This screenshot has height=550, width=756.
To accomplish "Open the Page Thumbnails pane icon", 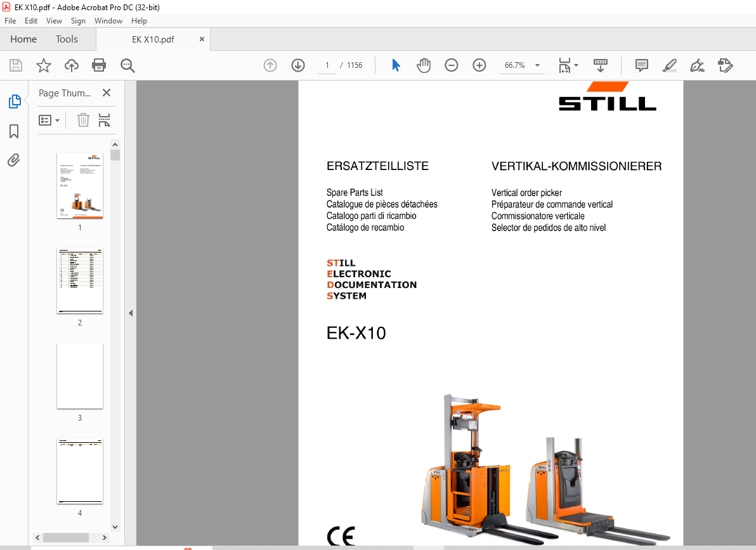I will point(15,101).
